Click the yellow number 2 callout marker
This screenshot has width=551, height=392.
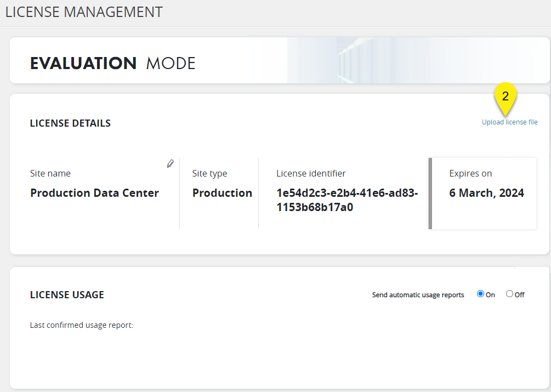click(505, 95)
